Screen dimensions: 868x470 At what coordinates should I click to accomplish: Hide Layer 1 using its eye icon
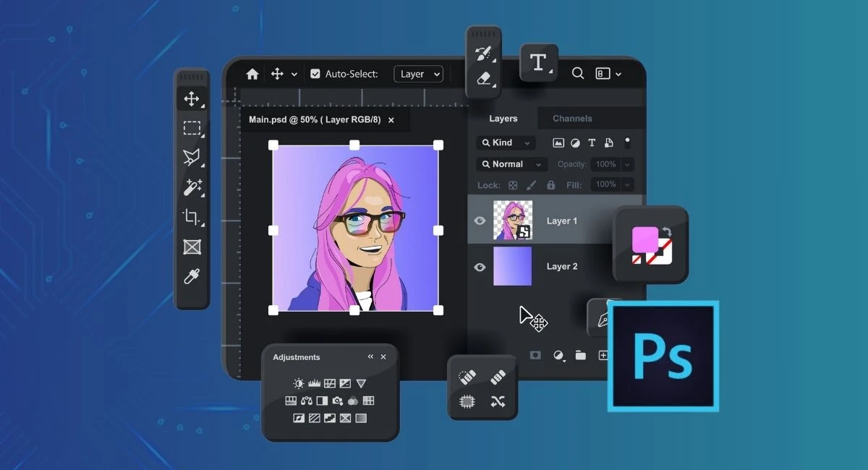(480, 221)
